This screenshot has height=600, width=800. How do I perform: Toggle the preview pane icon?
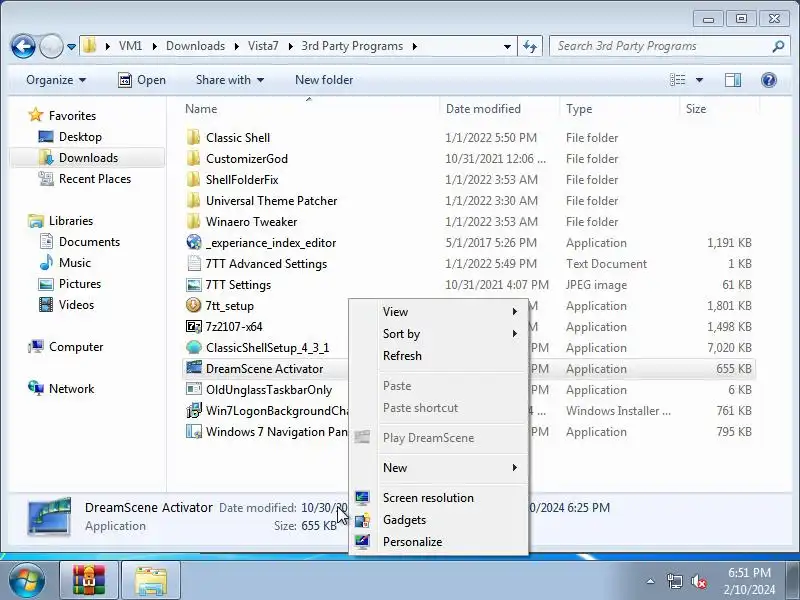[733, 80]
